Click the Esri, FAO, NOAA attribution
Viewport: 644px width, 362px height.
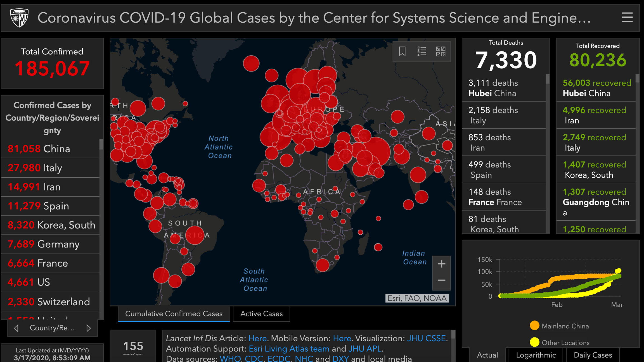pos(417,298)
